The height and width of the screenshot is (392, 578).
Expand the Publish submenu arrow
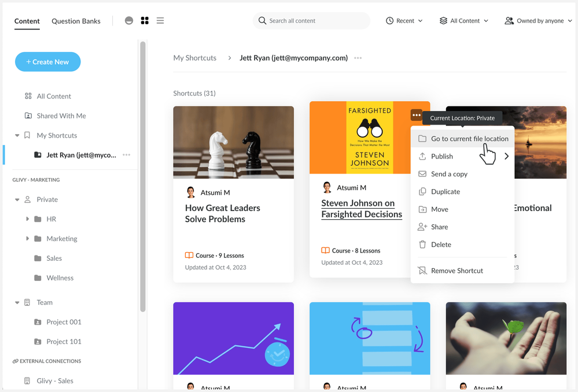[506, 156]
